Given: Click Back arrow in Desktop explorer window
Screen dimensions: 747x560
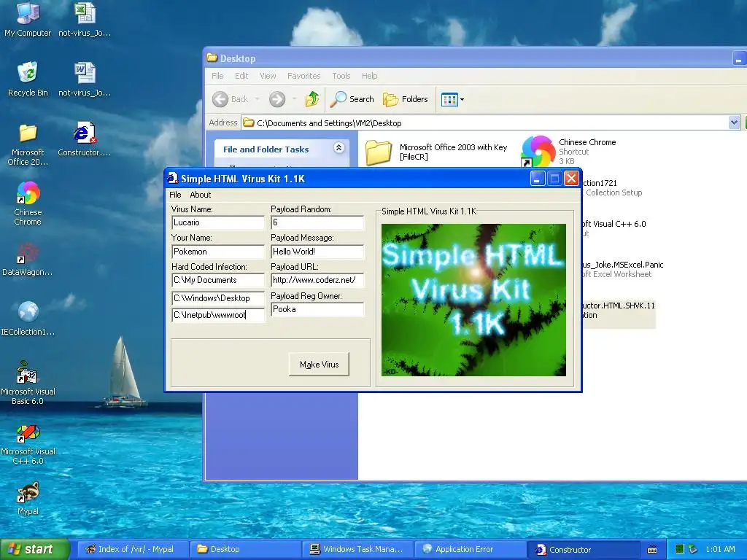Looking at the screenshot, I should 230,99.
